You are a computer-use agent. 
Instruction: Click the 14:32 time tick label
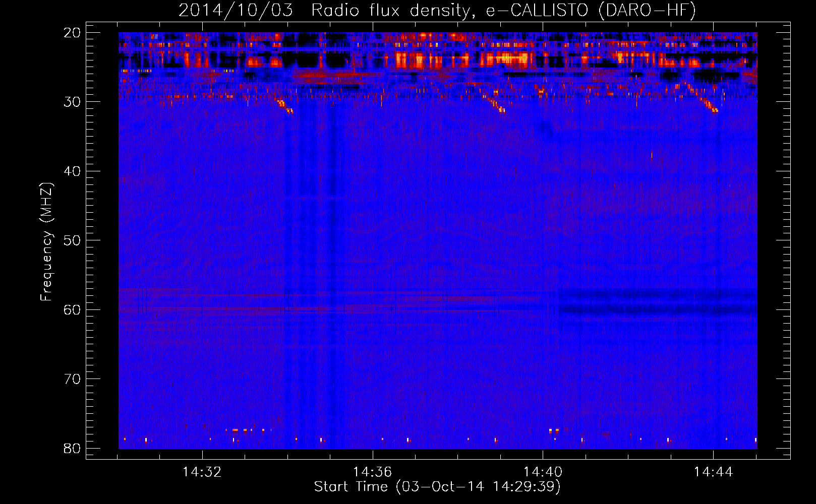[202, 472]
